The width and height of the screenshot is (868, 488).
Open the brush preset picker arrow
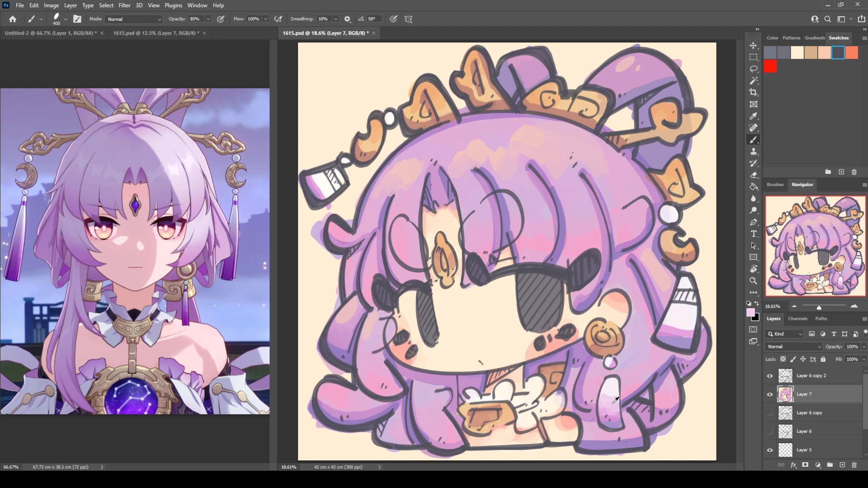(x=66, y=19)
